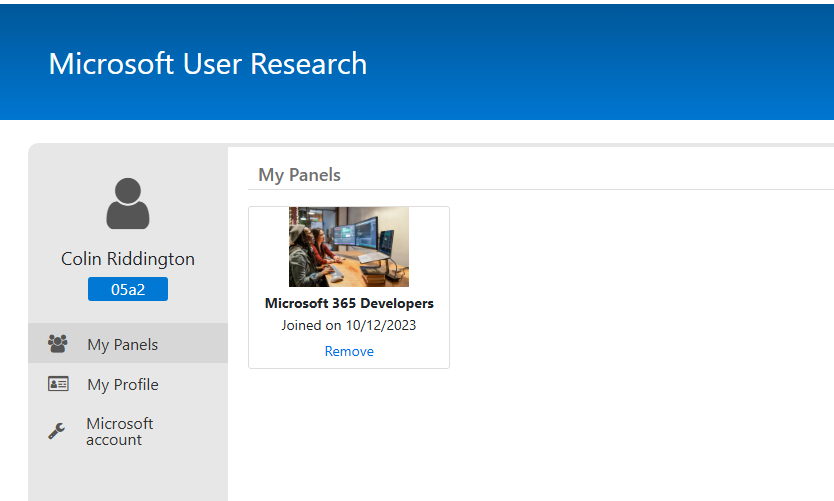Click the Microsoft 365 Developers title
834x501 pixels.
point(349,303)
